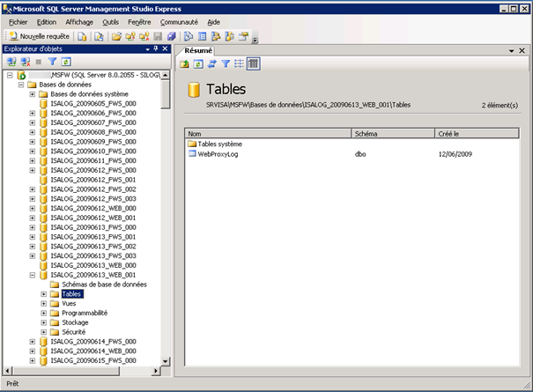Click the open file folder icon
Image resolution: width=533 pixels, height=392 pixels.
(116, 36)
